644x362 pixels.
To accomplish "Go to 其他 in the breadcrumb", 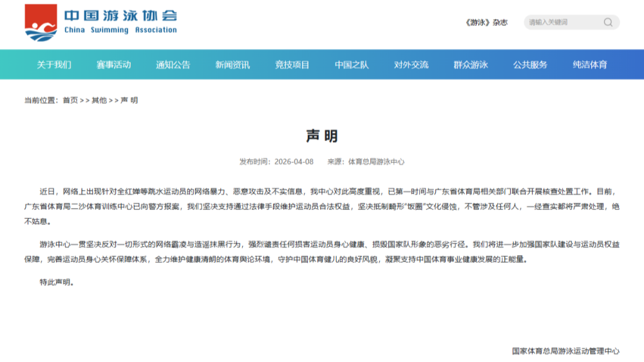I will tap(99, 100).
